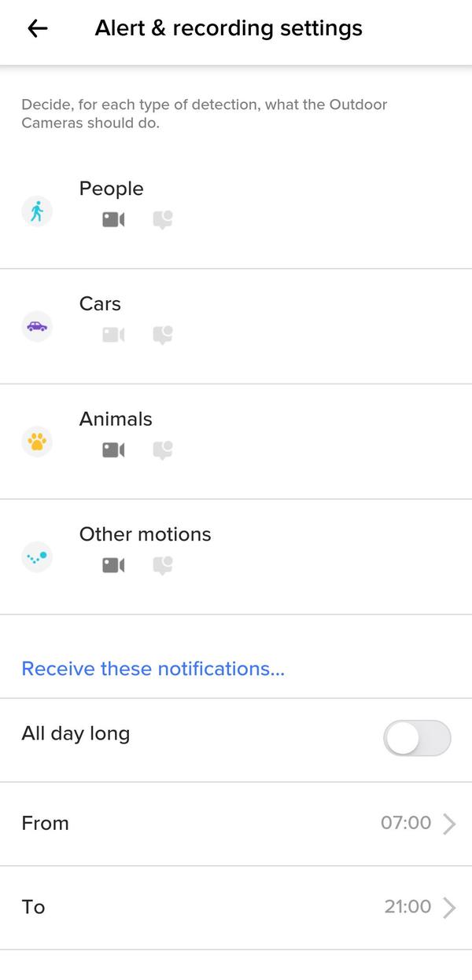Tap the yellow paw Animals icon
The height and width of the screenshot is (980, 472).
point(37,442)
